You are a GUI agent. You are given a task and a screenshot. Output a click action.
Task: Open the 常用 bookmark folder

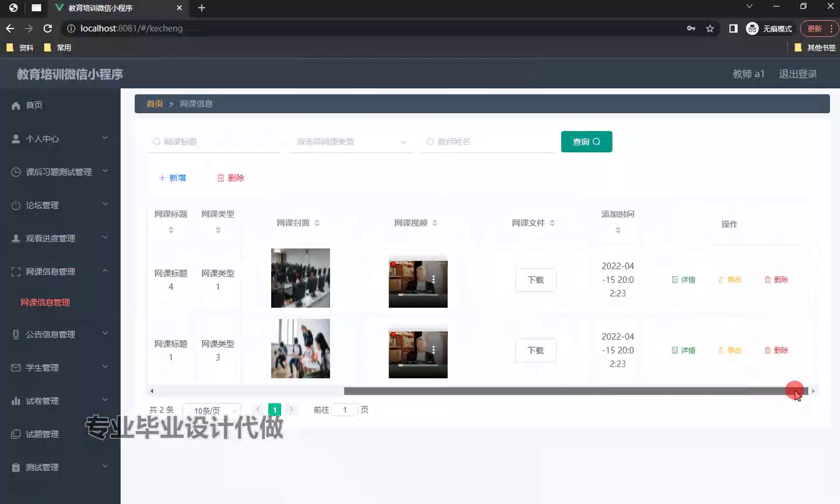[x=58, y=48]
